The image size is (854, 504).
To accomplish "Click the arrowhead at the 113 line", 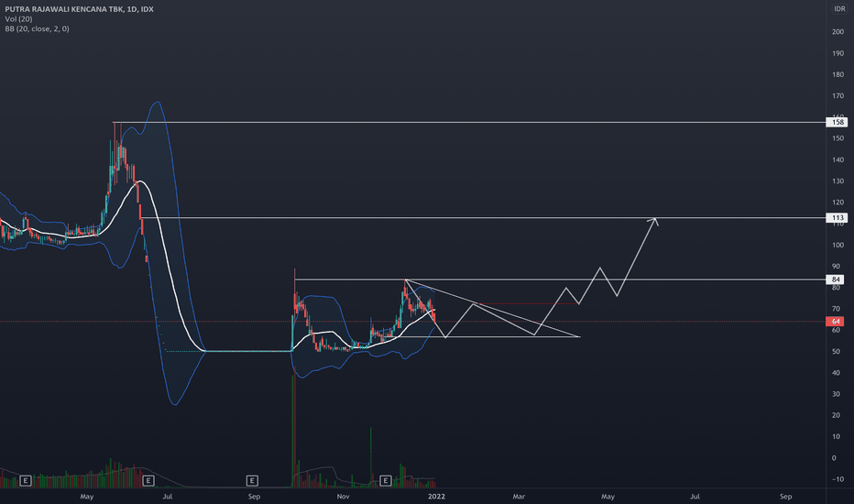I will (654, 221).
